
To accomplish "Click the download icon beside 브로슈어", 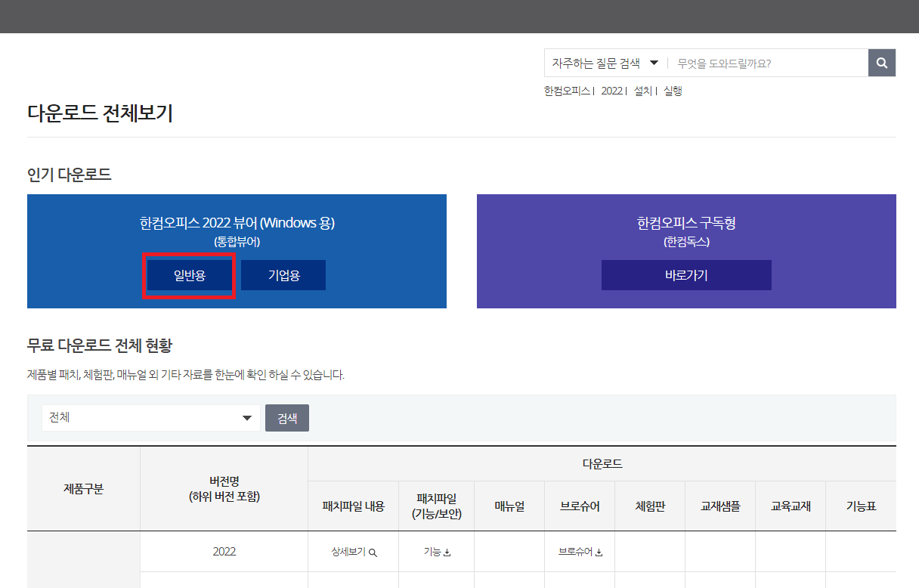I will pyautogui.click(x=597, y=552).
